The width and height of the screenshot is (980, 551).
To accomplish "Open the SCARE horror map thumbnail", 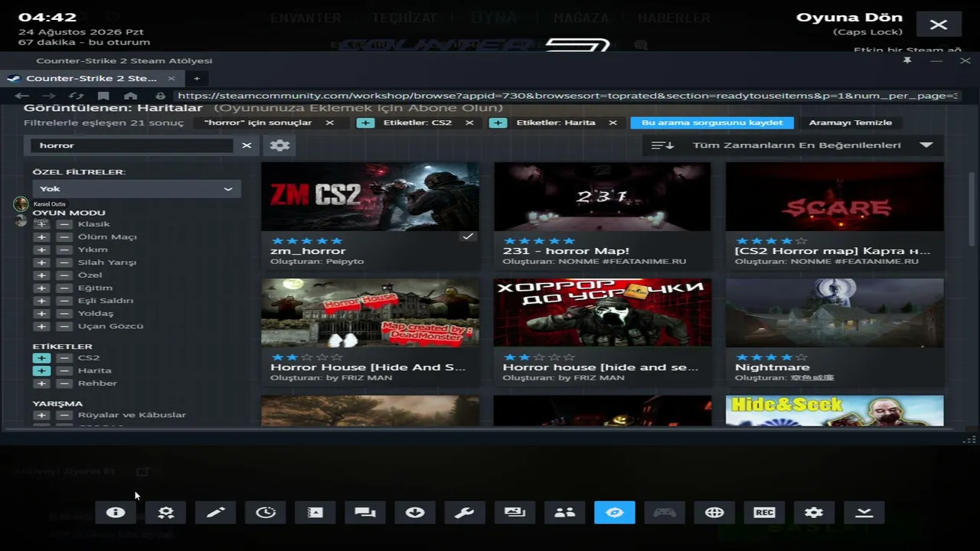I will pyautogui.click(x=835, y=197).
